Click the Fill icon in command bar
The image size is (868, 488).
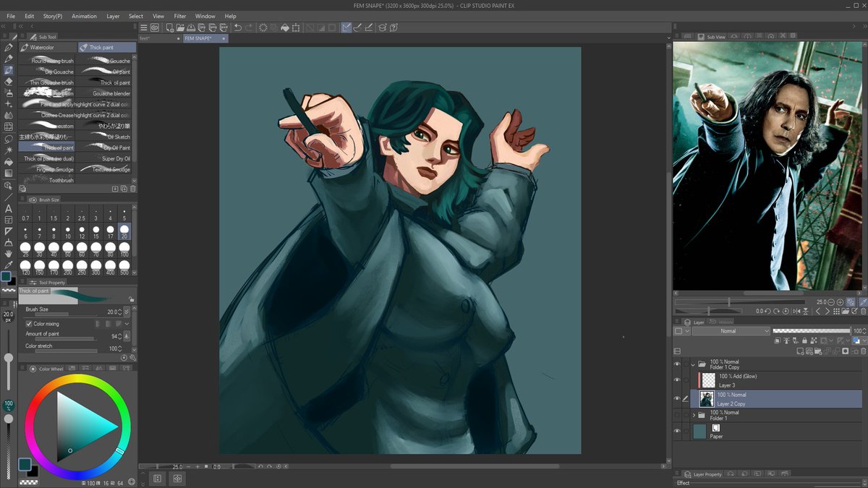(x=285, y=28)
